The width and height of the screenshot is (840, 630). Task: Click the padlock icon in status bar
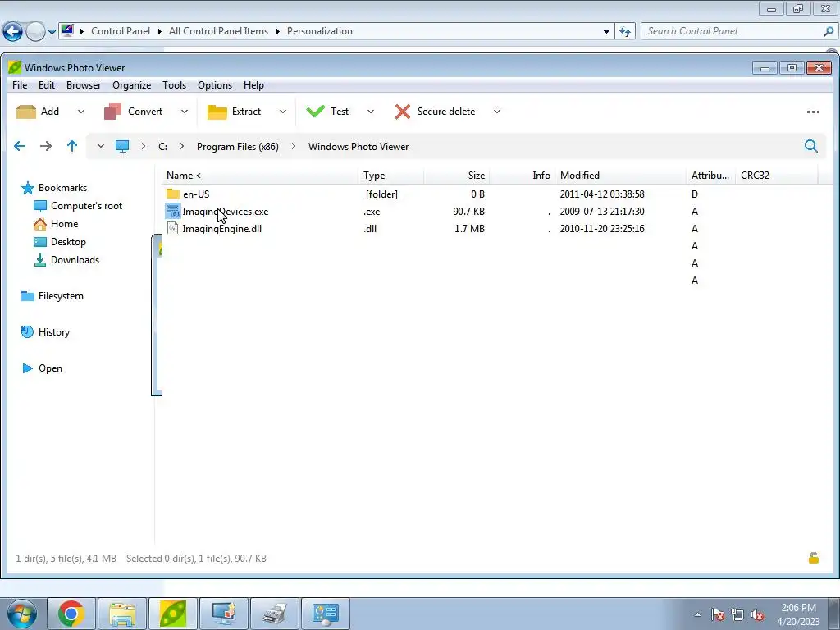click(x=813, y=558)
